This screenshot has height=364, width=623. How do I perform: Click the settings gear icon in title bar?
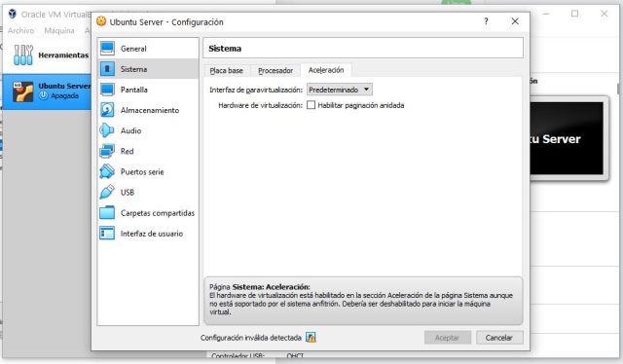101,21
